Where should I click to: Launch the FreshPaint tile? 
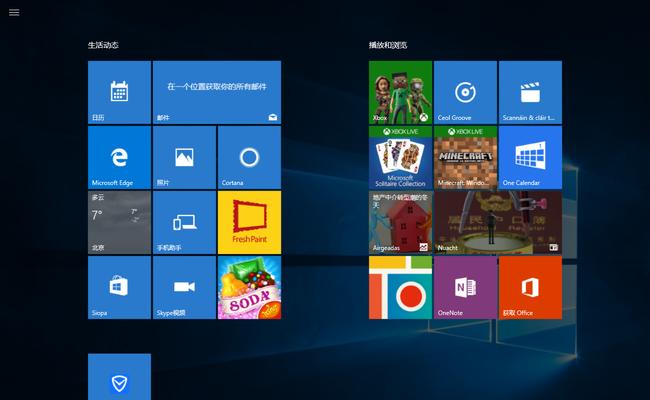[250, 223]
